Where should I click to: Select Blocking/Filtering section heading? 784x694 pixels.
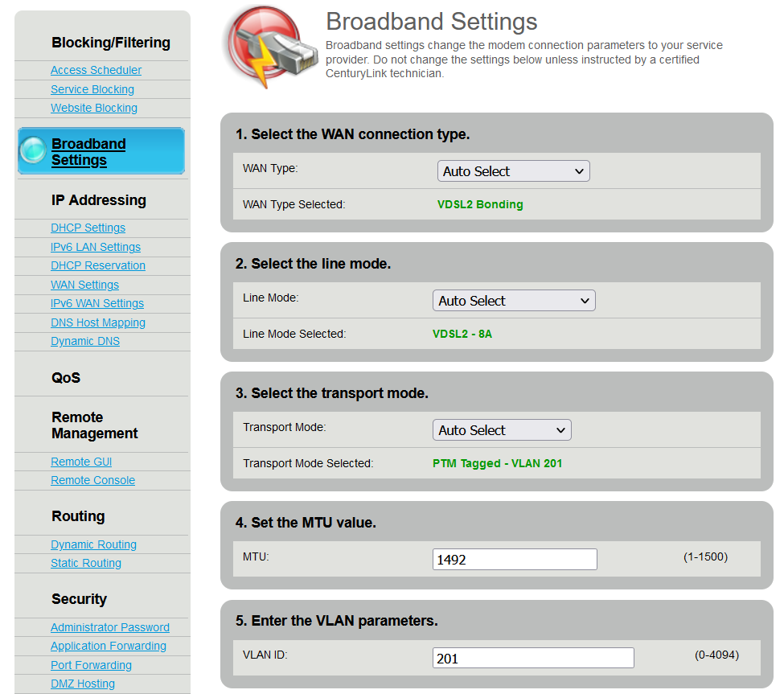tap(111, 43)
